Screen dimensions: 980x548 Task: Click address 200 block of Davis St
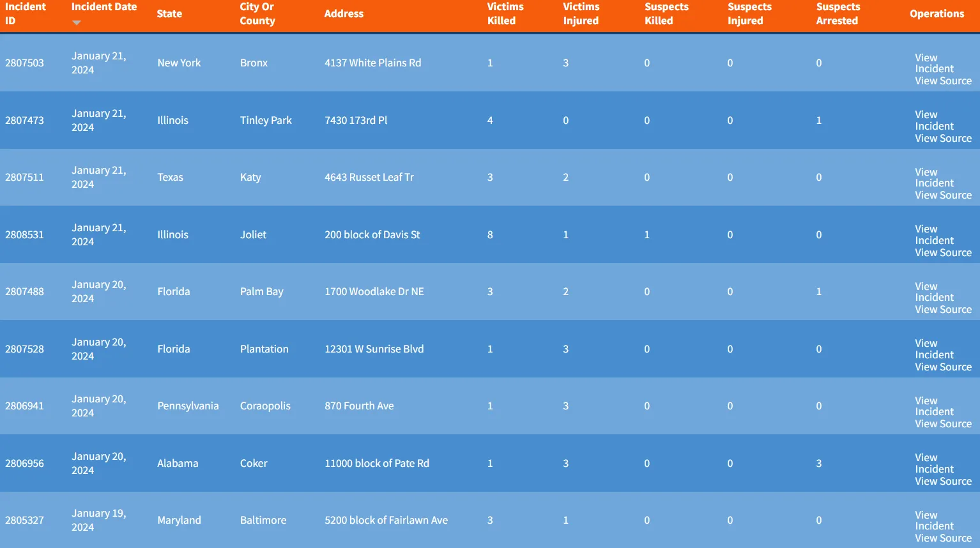point(372,234)
